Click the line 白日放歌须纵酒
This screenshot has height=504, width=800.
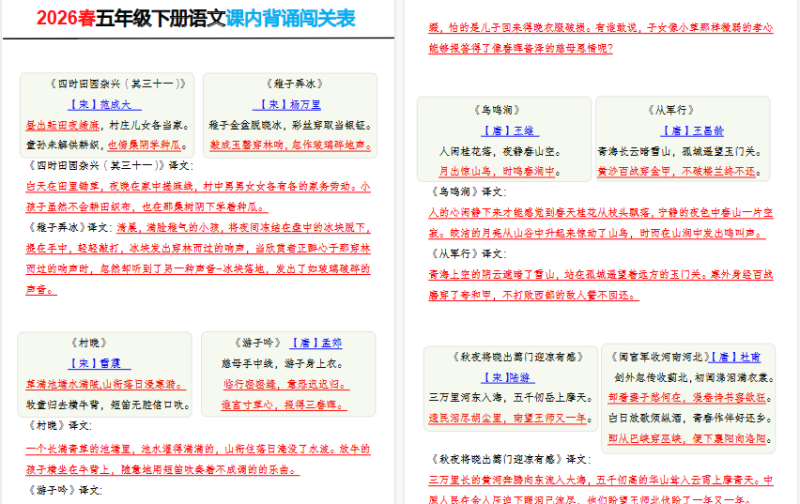pyautogui.click(x=645, y=418)
